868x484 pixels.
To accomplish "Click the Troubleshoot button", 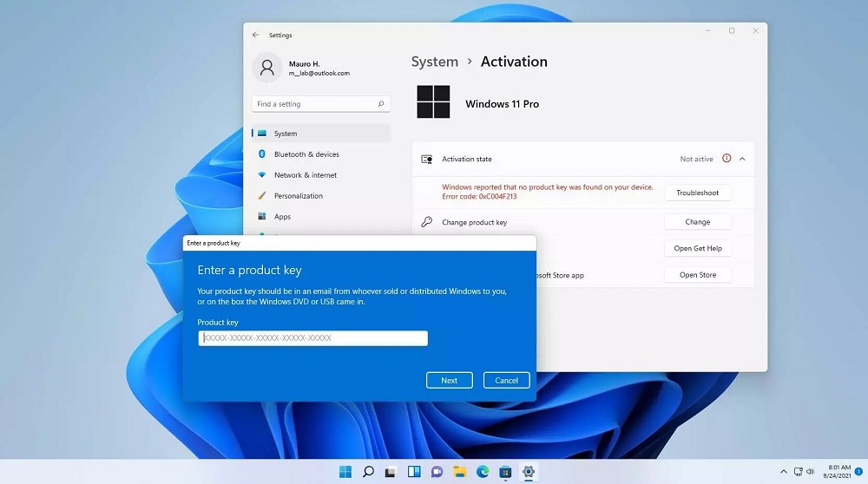I will 698,193.
